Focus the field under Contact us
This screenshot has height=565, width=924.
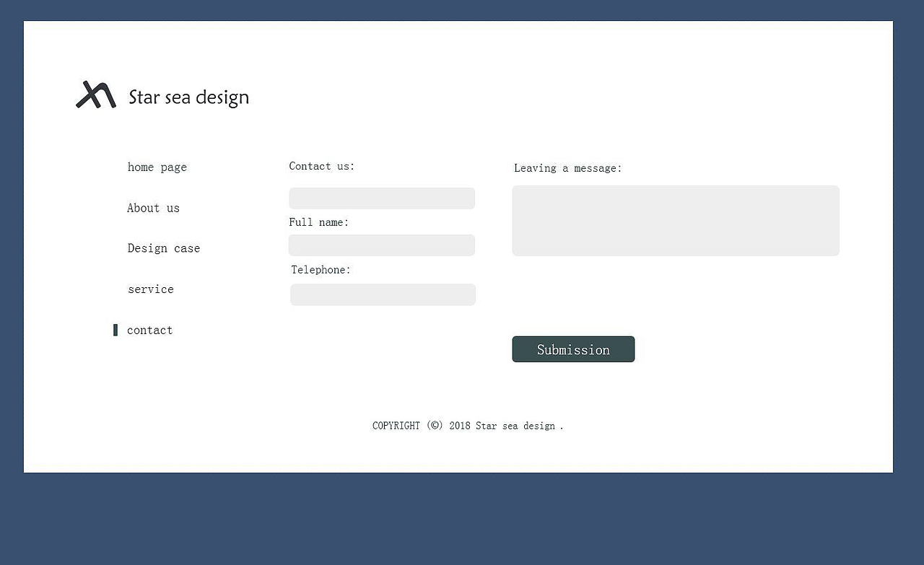382,198
